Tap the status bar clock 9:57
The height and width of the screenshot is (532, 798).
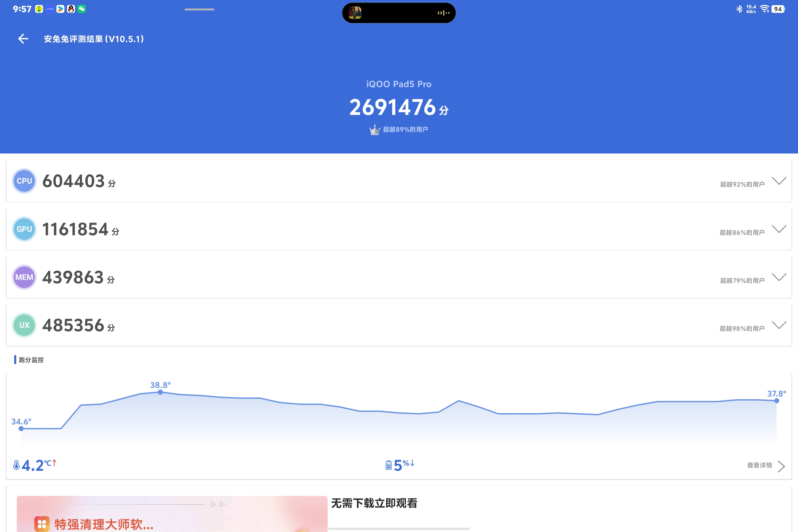(22, 9)
